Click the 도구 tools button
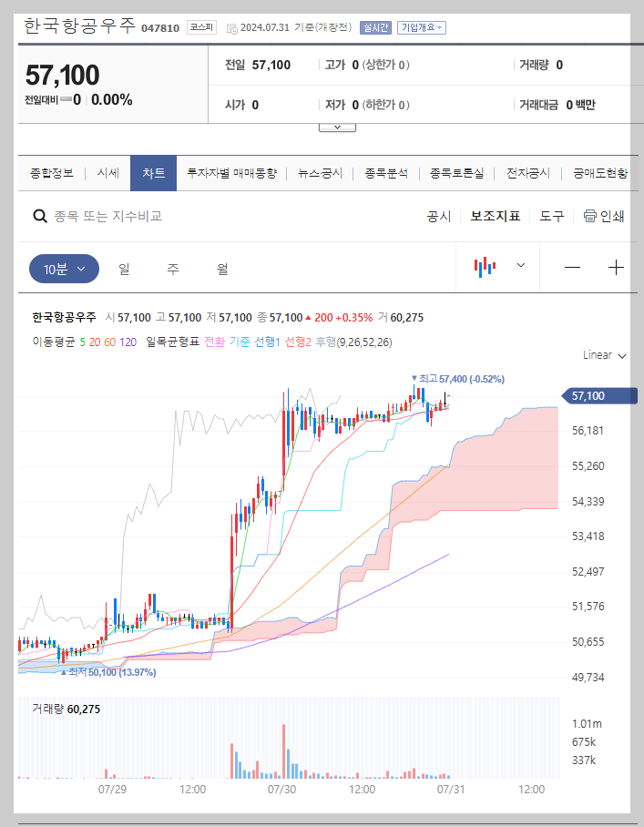 point(552,216)
